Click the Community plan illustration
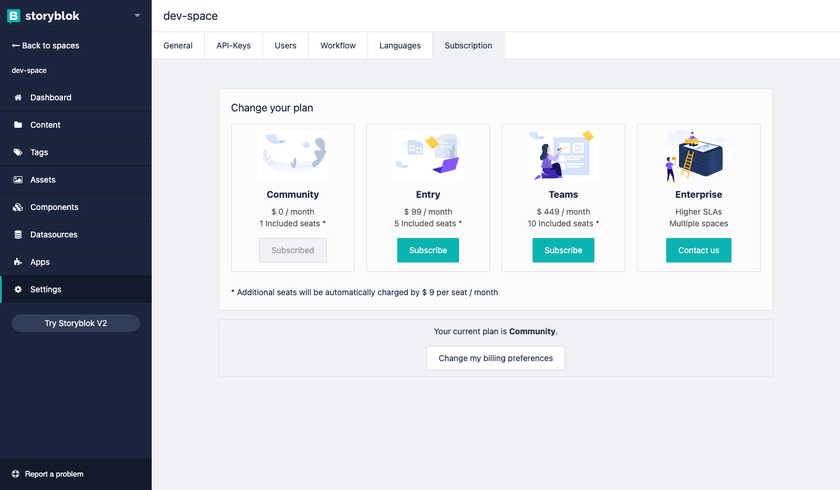Viewport: 840px width, 490px height. pyautogui.click(x=293, y=156)
